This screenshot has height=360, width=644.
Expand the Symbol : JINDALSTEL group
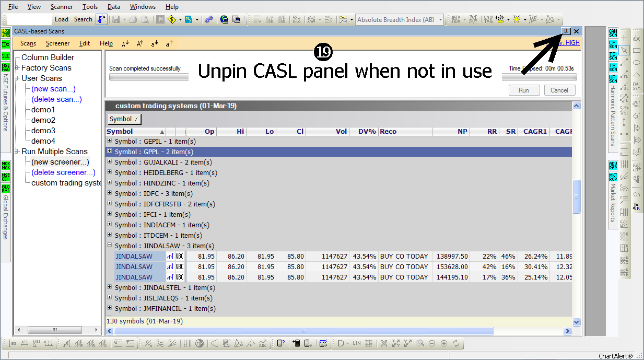click(109, 287)
